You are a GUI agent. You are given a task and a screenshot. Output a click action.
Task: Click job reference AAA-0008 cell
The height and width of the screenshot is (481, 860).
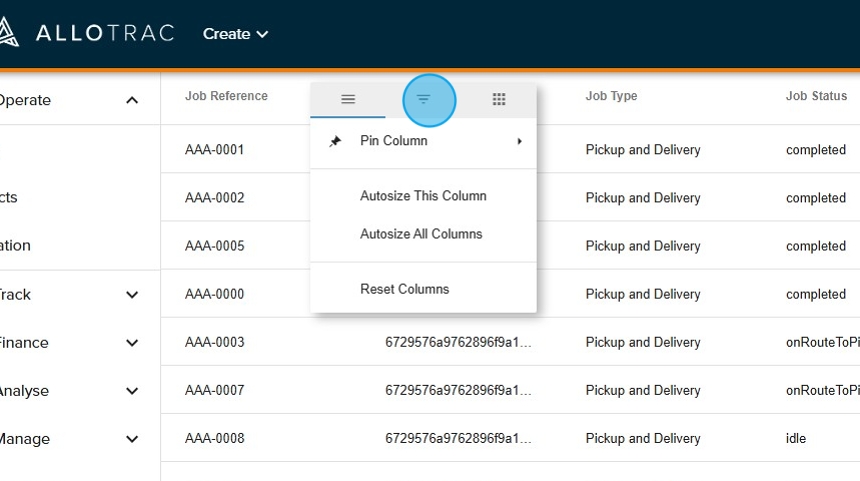pos(214,438)
